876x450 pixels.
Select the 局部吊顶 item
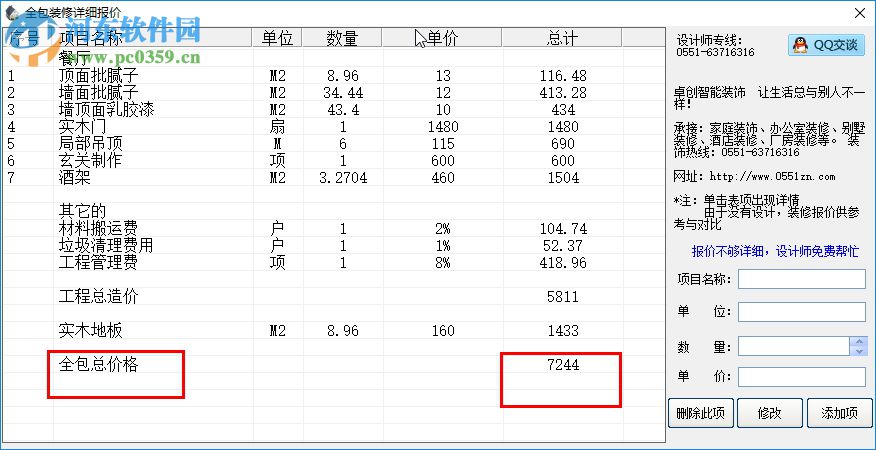[90, 144]
